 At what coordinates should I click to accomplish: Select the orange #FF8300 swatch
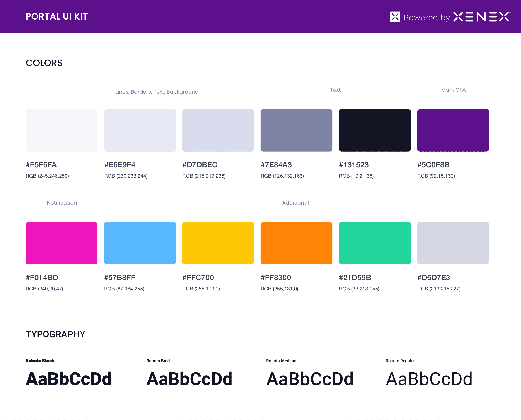point(296,243)
